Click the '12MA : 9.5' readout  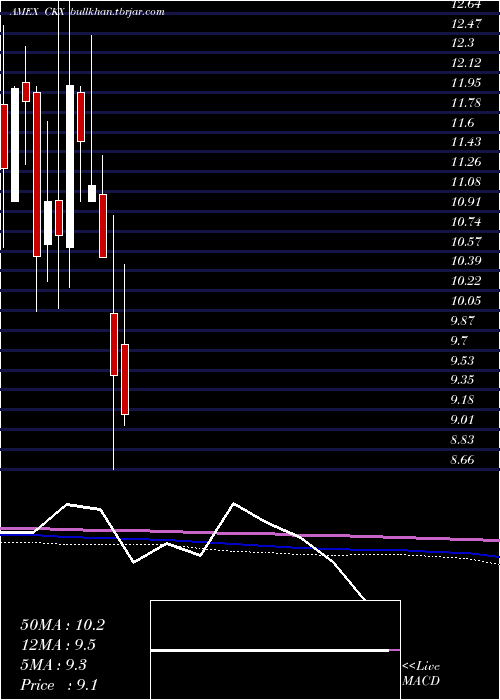(58, 645)
